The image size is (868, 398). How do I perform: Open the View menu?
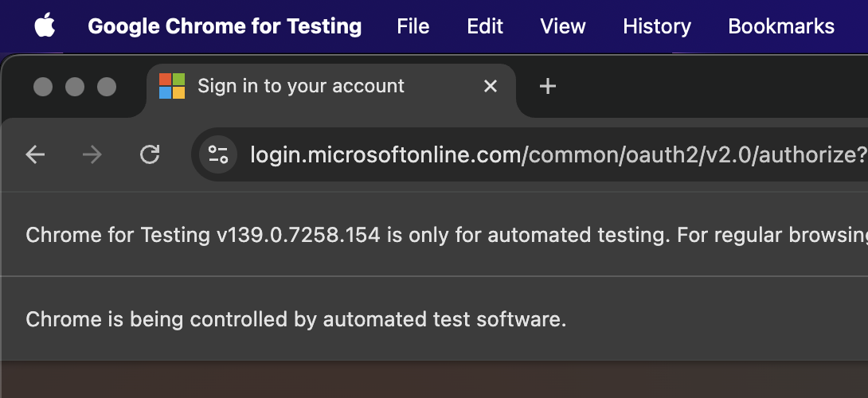point(562,26)
